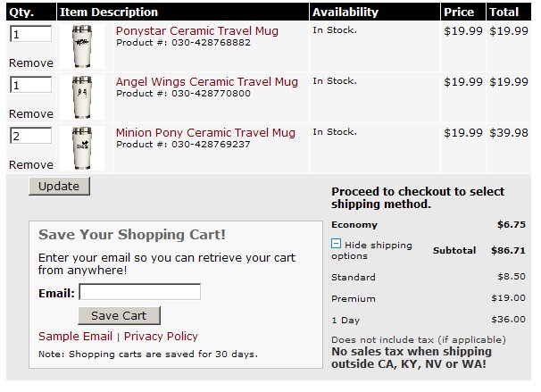The width and height of the screenshot is (541, 392).
Task: Click the Update button
Action: coord(59,187)
